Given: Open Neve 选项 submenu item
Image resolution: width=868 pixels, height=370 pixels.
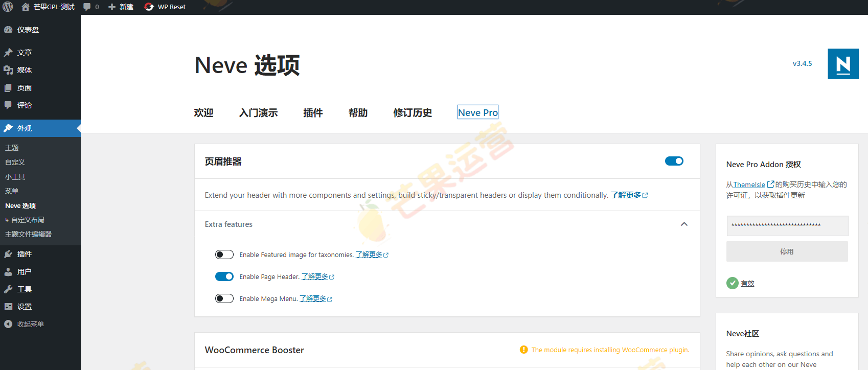Looking at the screenshot, I should (20, 205).
